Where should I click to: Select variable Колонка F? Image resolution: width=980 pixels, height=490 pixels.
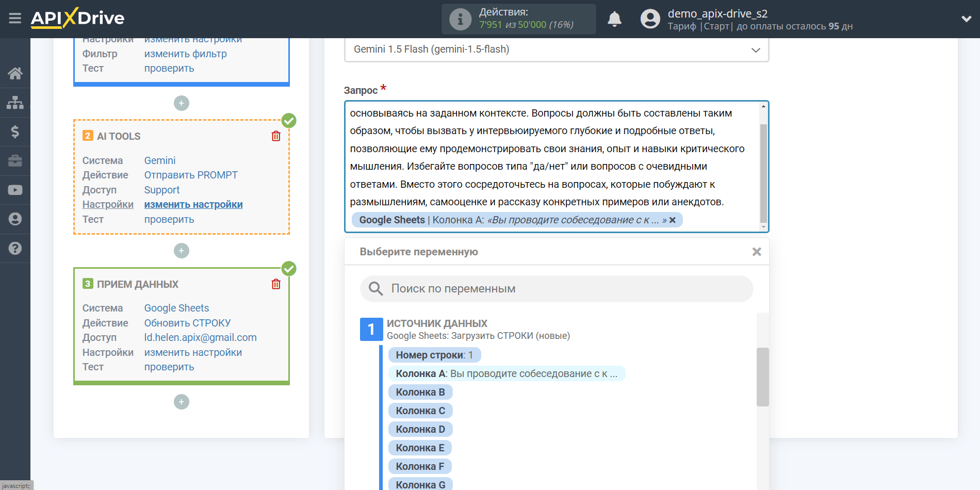tap(420, 466)
